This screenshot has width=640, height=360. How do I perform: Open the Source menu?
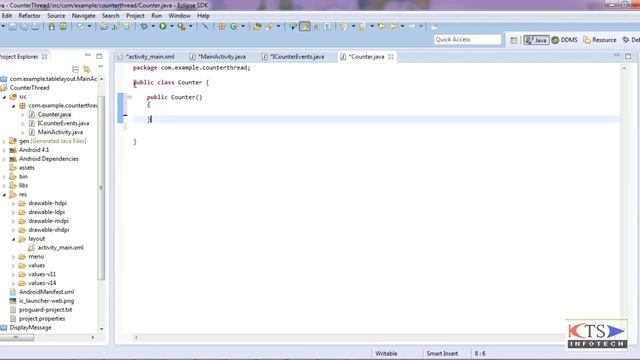[x=56, y=16]
